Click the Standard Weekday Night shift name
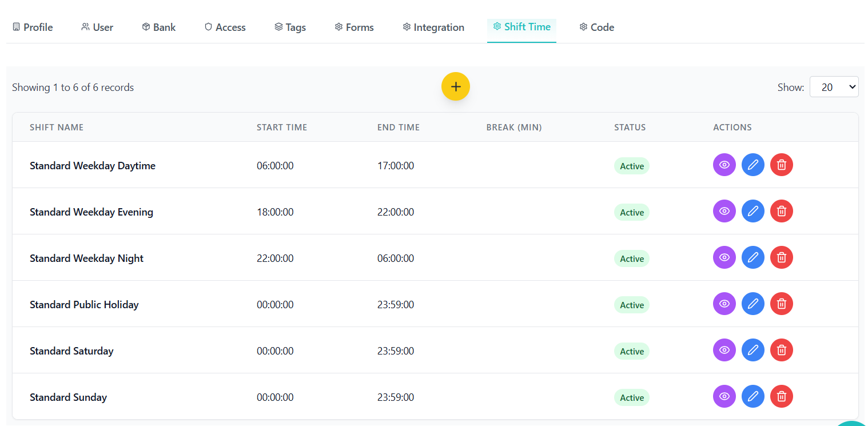 [x=86, y=258]
